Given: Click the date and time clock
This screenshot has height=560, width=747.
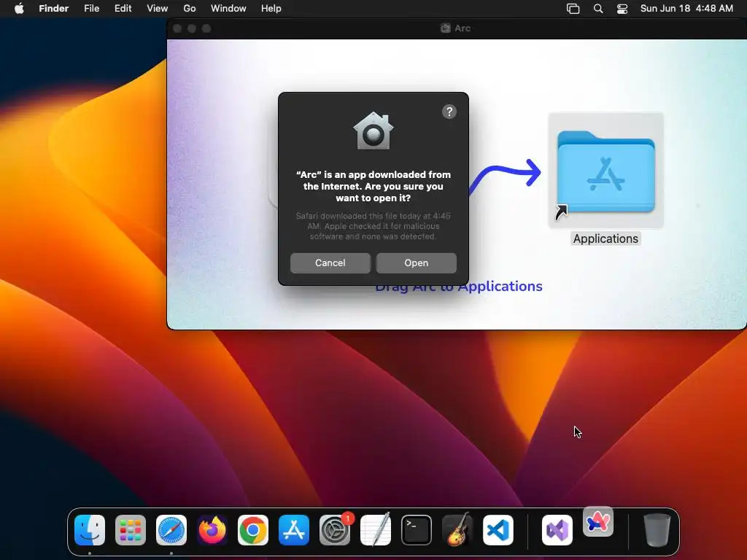Looking at the screenshot, I should [x=686, y=9].
